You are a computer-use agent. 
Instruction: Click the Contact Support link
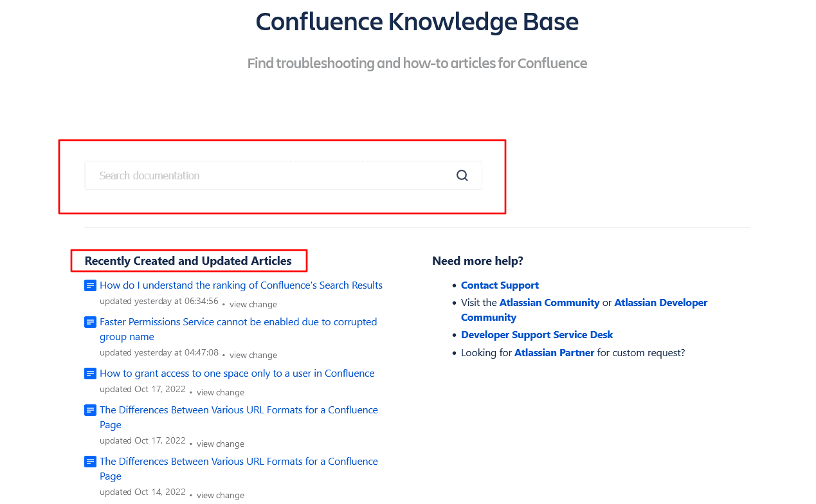(500, 285)
